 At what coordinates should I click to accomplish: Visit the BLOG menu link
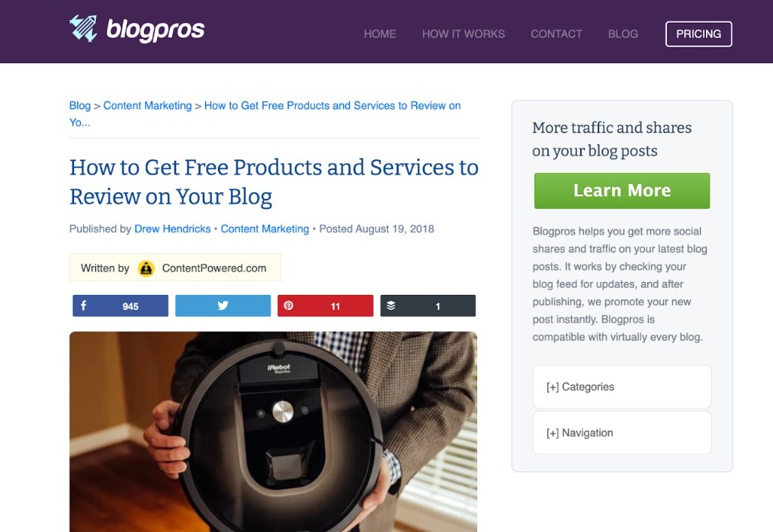coord(623,34)
